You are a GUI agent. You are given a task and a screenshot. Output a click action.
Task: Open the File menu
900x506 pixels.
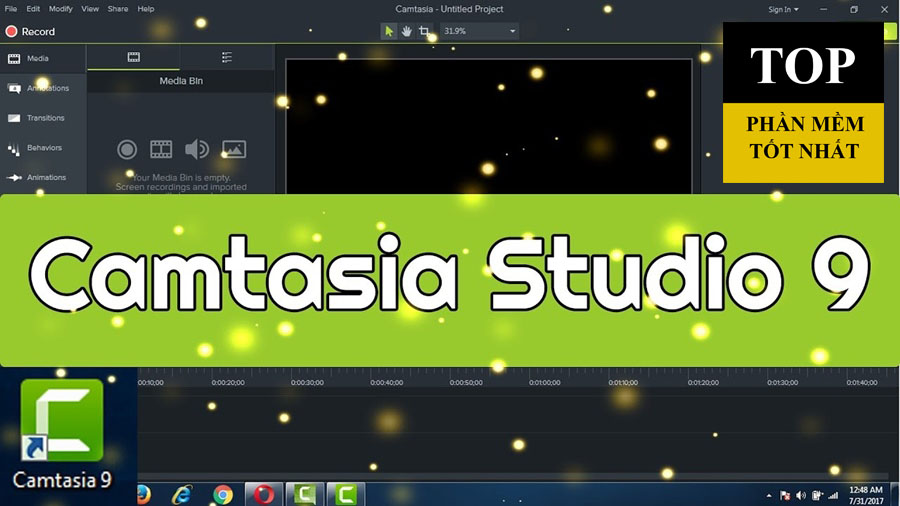[x=11, y=9]
